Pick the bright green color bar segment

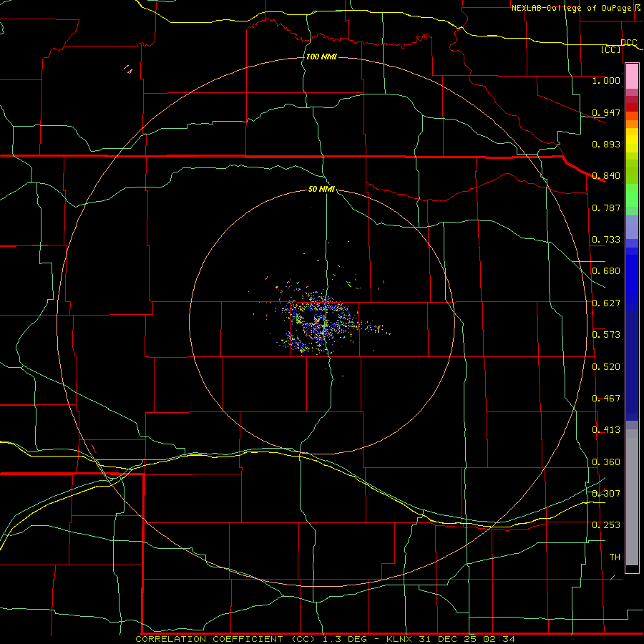pyautogui.click(x=632, y=195)
